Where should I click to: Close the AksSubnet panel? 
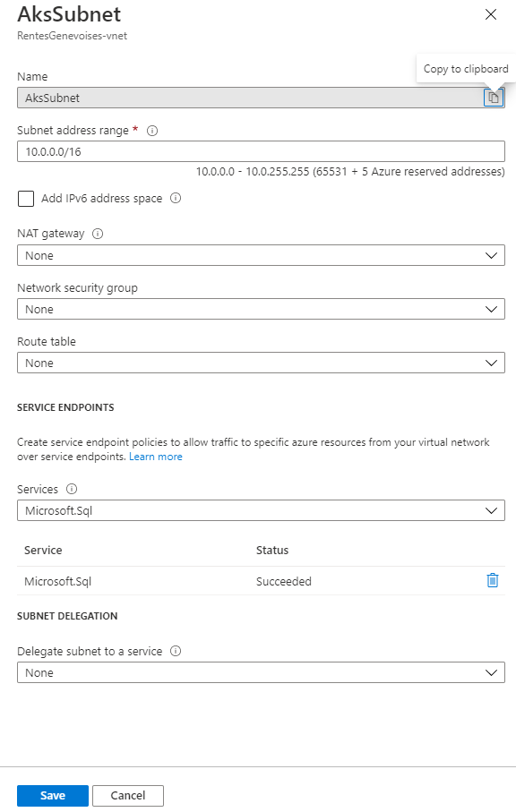click(491, 14)
